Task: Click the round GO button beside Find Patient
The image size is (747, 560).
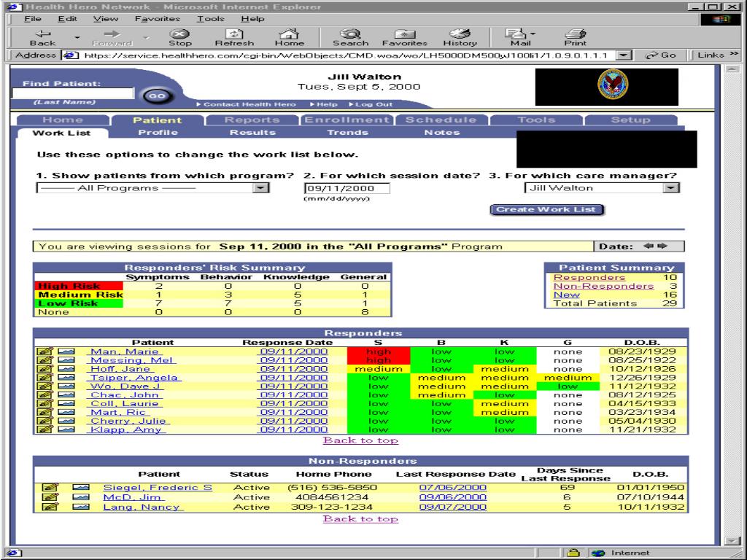Action: click(157, 96)
